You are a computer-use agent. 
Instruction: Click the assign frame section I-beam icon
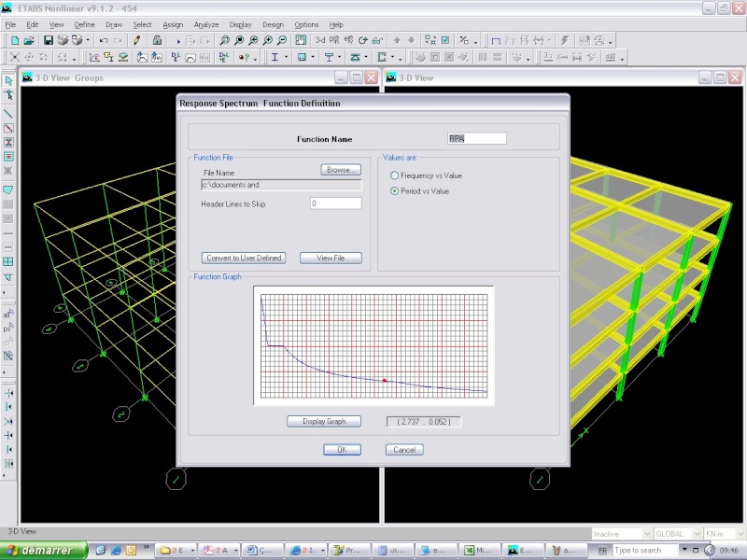275,58
